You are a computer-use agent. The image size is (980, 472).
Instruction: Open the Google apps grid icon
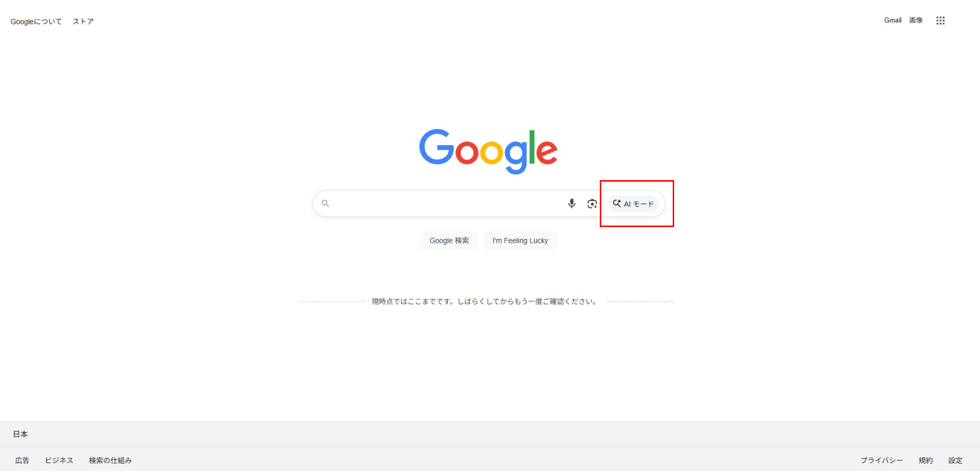coord(941,21)
